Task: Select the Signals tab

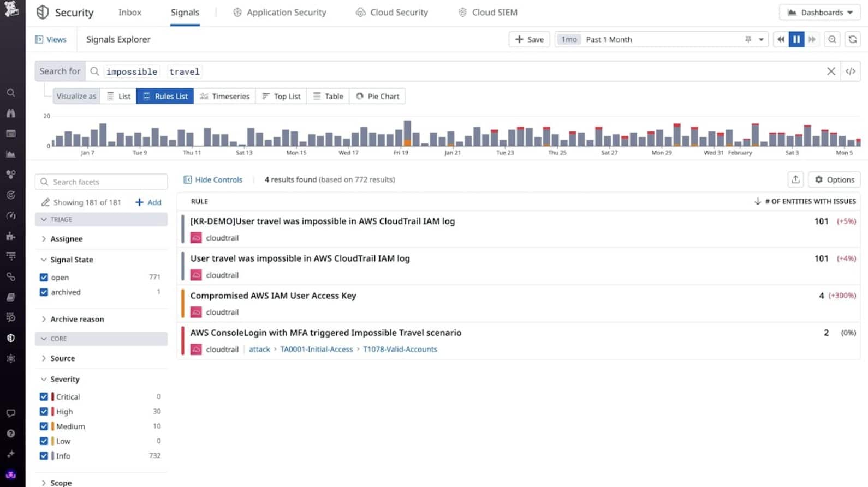Action: point(185,12)
